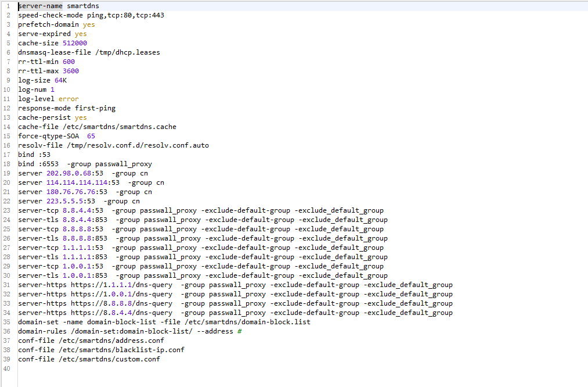Click conf-file blacklist-ip.conf line
This screenshot has width=588, height=387.
click(101, 350)
